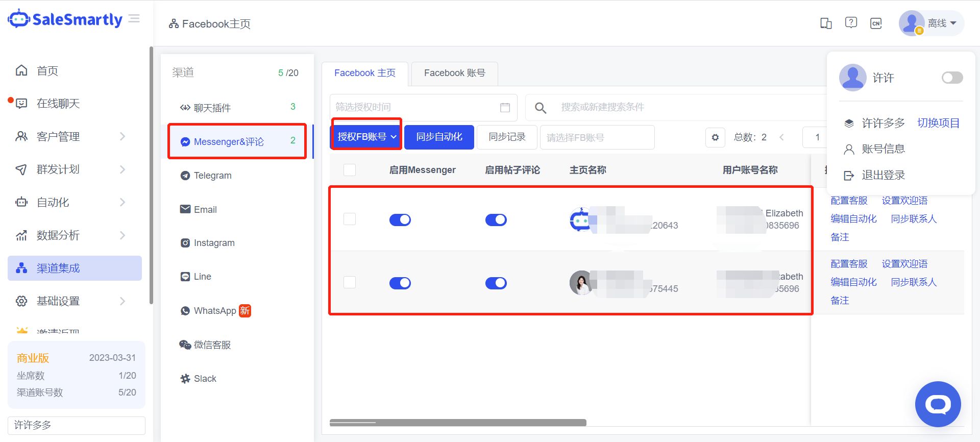Viewport: 980px width, 442px height.
Task: Click the user avatar in the header
Action: (x=912, y=23)
